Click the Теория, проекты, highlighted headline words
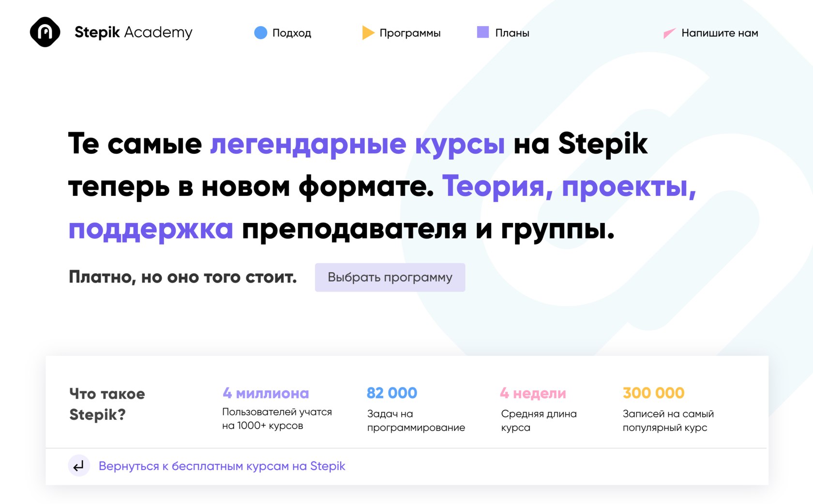Screen dimensions: 813x504 pos(569,186)
